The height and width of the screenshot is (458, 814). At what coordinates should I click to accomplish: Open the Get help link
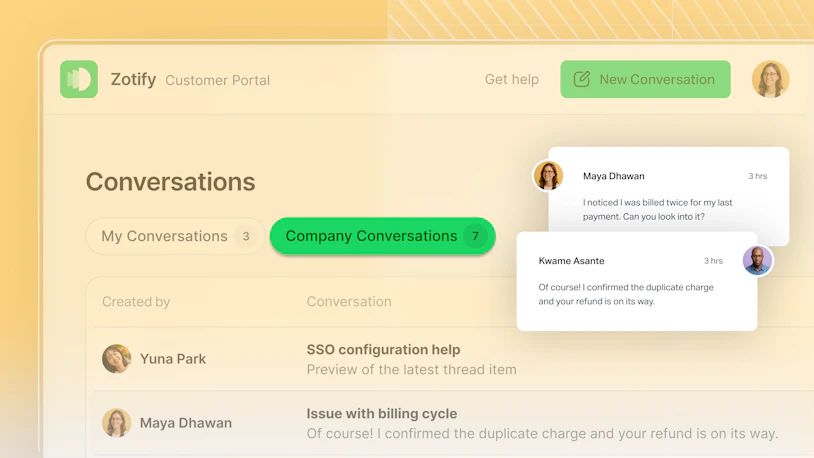[512, 79]
